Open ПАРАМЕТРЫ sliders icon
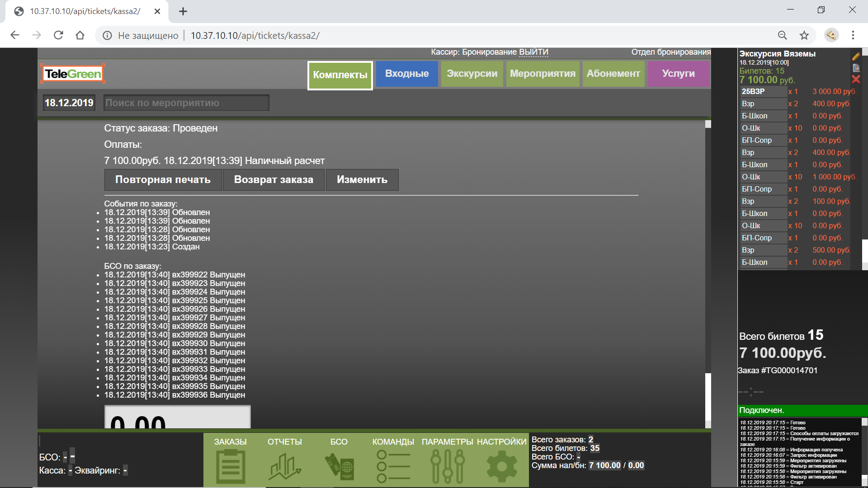Screen dimensions: 868x488 click(x=448, y=466)
